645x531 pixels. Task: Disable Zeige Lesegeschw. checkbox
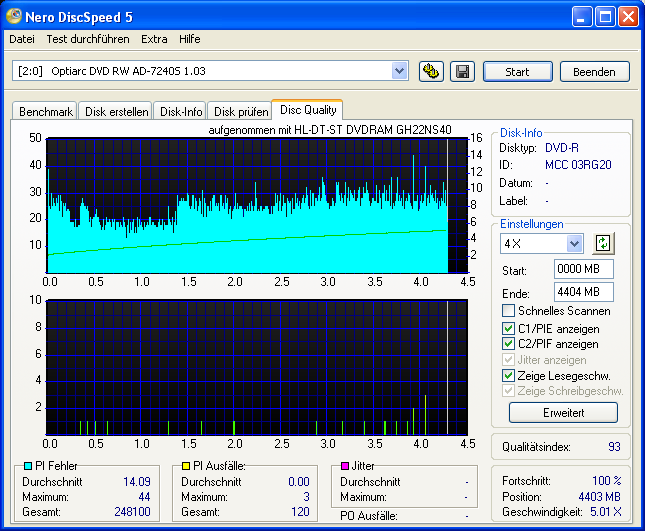coord(508,375)
